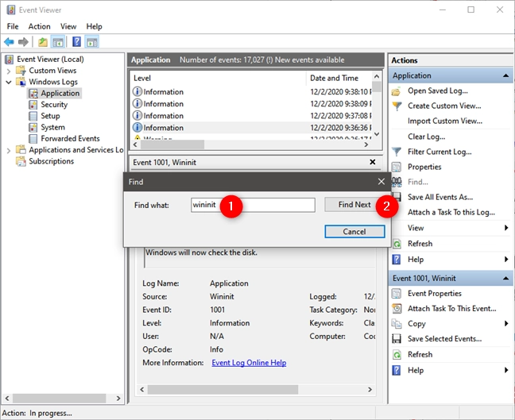
Task: Collapse the Event 1001, Wininit actions section
Action: click(505, 278)
